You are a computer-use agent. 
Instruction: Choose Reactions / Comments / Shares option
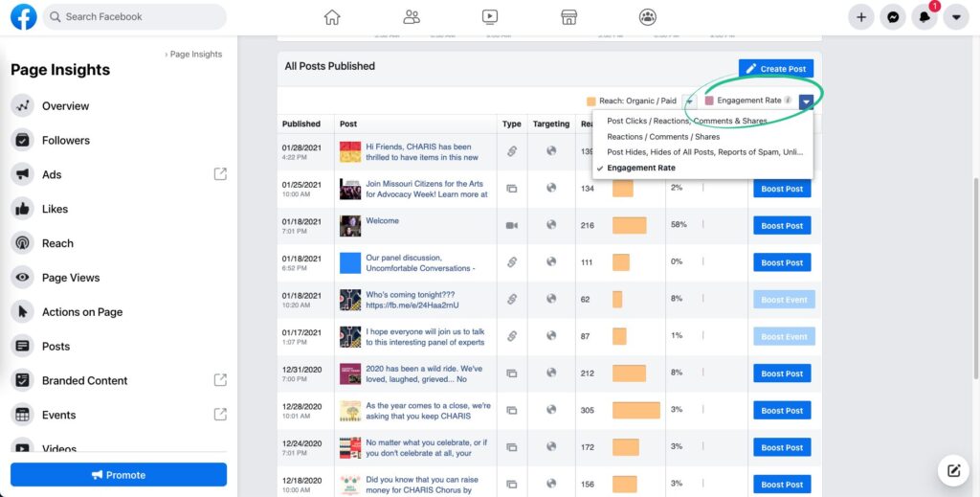point(663,137)
